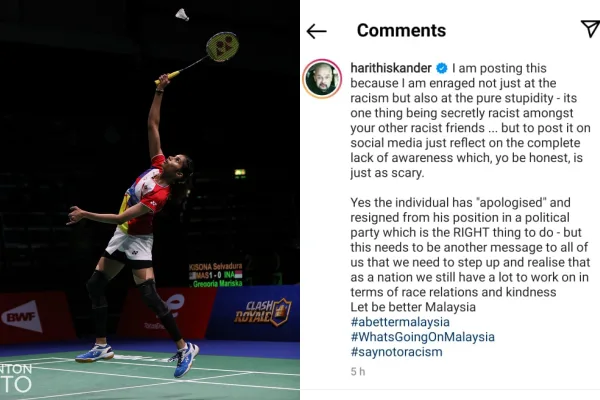Tap the shuttlecock at the top of the photo
Screen dimensions: 600x400
click(x=182, y=15)
